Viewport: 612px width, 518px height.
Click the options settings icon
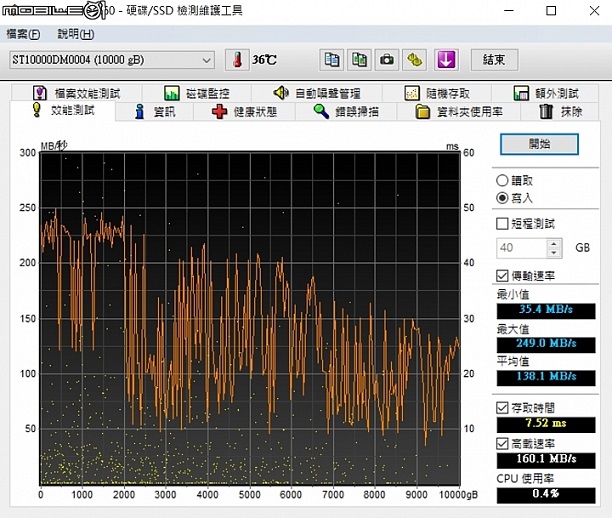[x=415, y=60]
